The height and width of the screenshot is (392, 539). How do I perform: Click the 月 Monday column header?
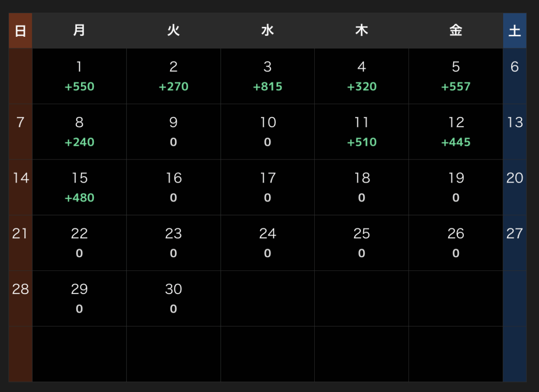(x=79, y=31)
